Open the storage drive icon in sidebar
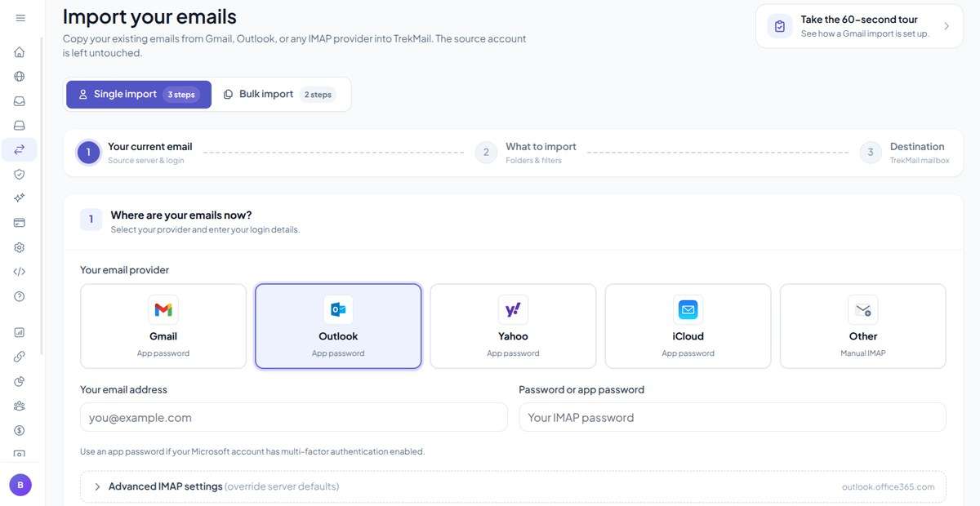Viewport: 980px width, 506px height. 20,126
